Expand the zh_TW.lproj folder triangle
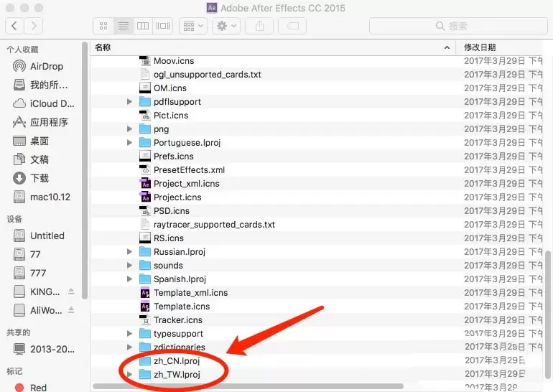The width and height of the screenshot is (553, 392). [x=129, y=374]
